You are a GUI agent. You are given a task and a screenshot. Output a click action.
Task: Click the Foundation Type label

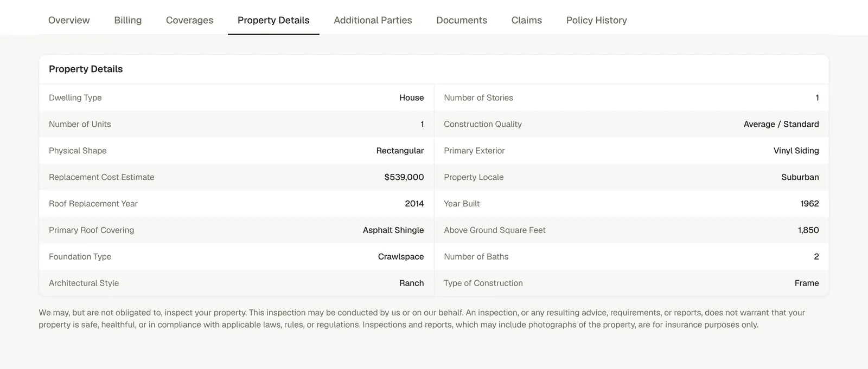coord(80,257)
